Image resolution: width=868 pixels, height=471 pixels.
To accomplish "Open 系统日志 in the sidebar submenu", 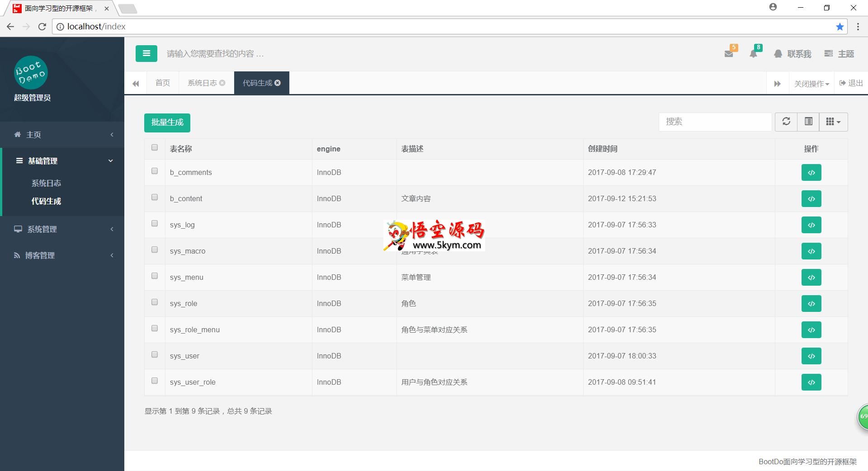I will pyautogui.click(x=46, y=183).
